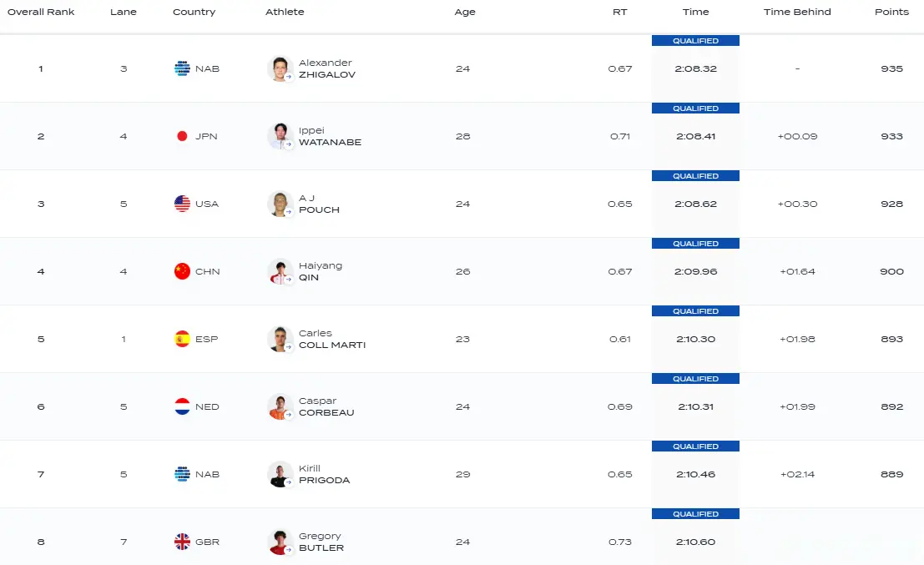Click Japan flag icon in row two
Viewport: 924px width, 565px height.
(182, 136)
